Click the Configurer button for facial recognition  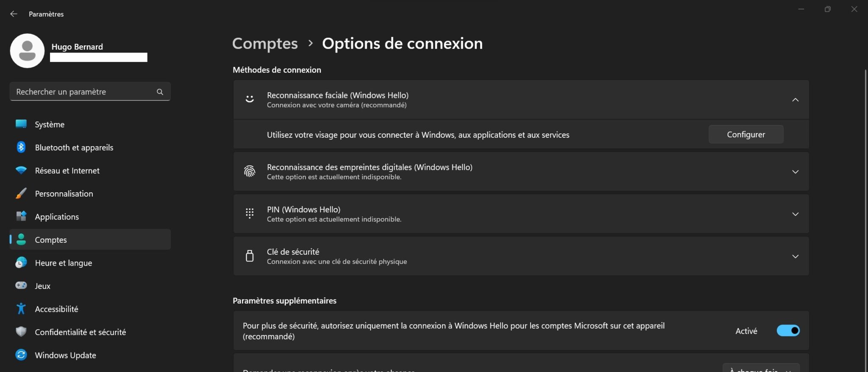point(746,134)
